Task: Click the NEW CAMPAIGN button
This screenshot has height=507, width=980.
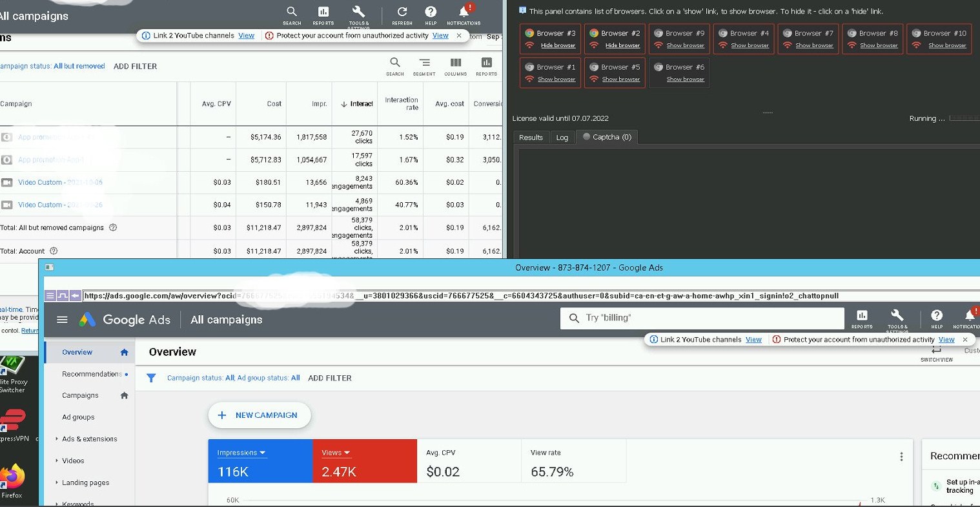Action: [x=260, y=415]
